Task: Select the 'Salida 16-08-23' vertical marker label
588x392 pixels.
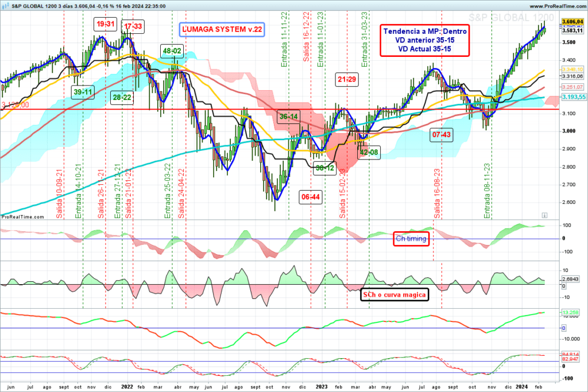Action: (437, 193)
